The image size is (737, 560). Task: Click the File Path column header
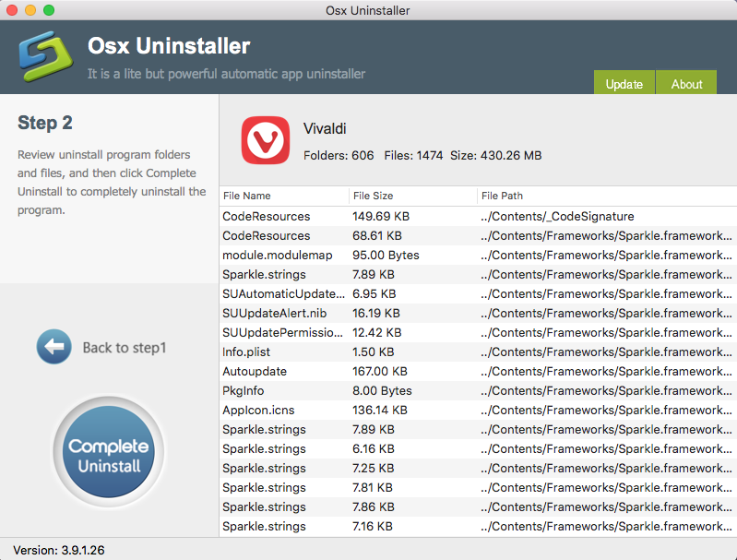point(503,197)
